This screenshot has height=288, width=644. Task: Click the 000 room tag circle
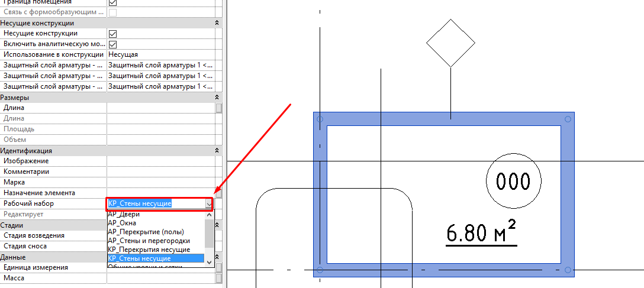pyautogui.click(x=512, y=182)
